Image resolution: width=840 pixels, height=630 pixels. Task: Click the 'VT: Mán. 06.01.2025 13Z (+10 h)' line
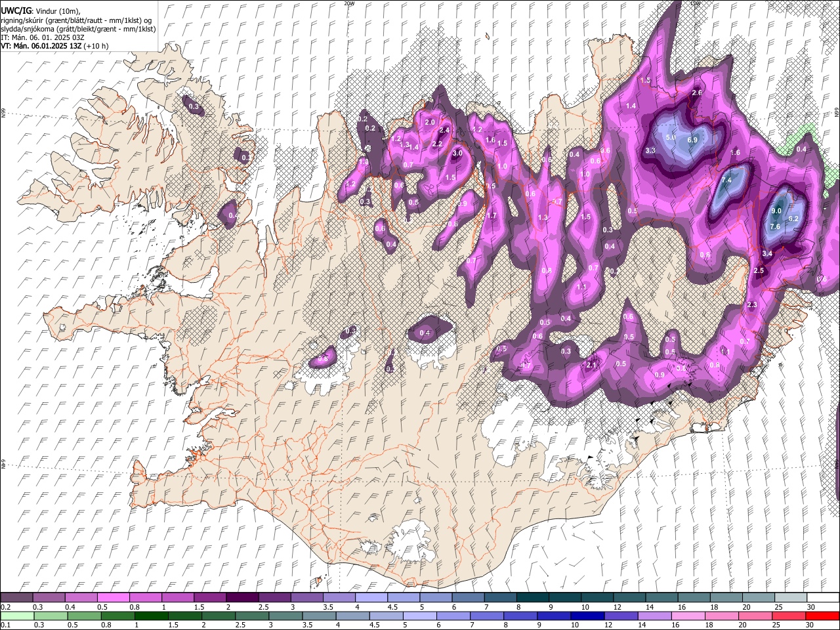[54, 46]
